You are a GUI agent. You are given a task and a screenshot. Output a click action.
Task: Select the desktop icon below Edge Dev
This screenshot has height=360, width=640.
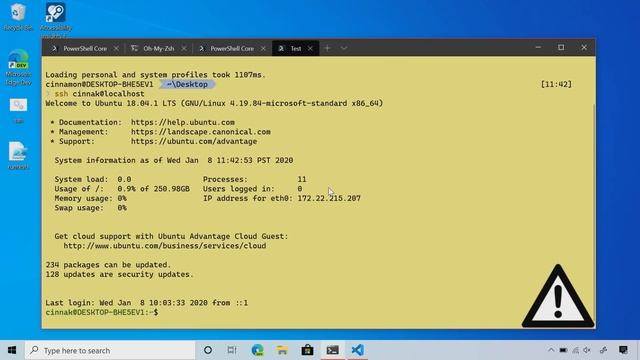pos(18,110)
